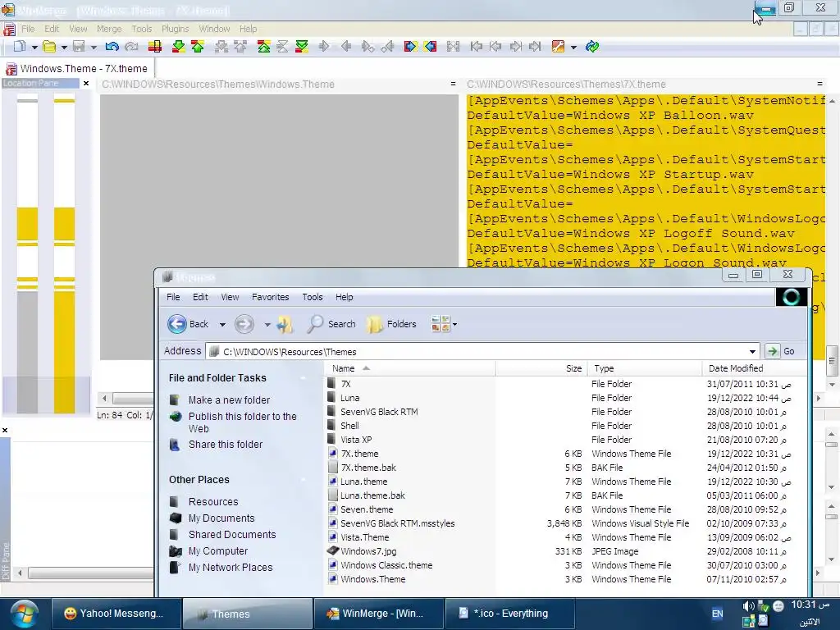Click the Open folder icon in WinMerge toolbar
840x630 pixels.
[49, 47]
